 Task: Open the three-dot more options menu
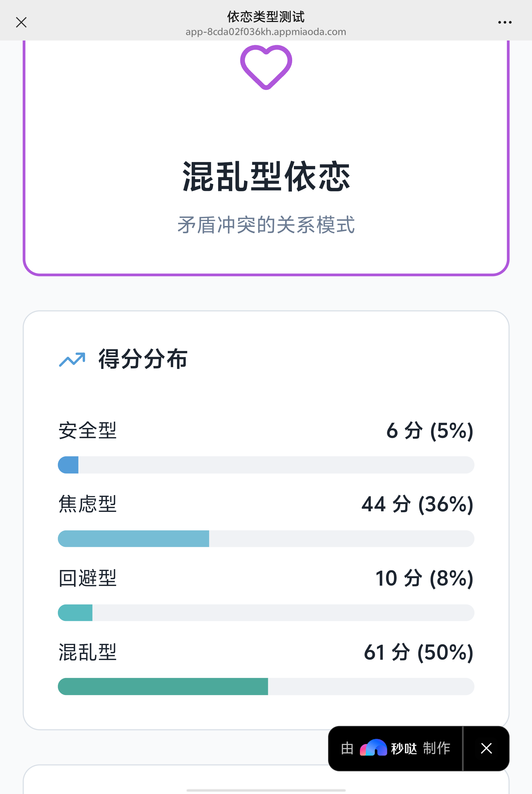(505, 22)
